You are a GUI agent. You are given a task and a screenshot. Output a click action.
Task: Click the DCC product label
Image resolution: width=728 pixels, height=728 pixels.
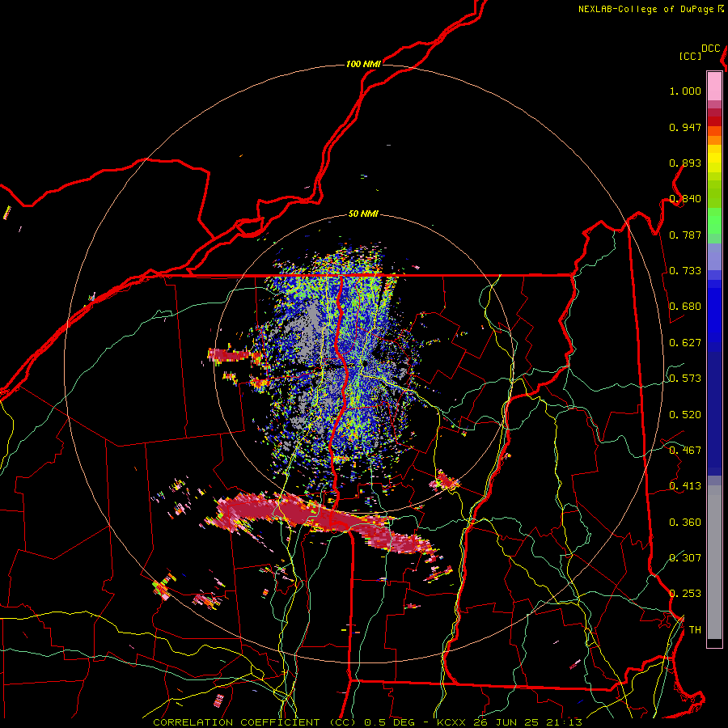point(711,49)
